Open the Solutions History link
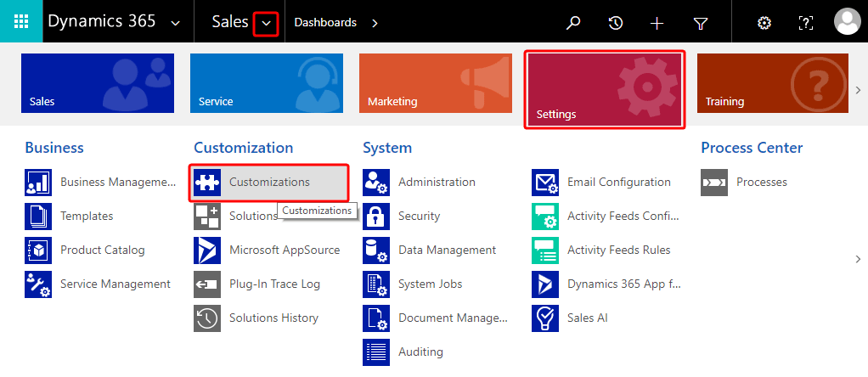 coord(273,318)
